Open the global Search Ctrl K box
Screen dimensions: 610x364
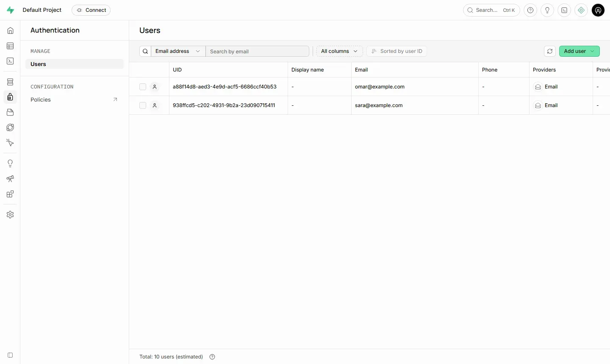pyautogui.click(x=491, y=10)
